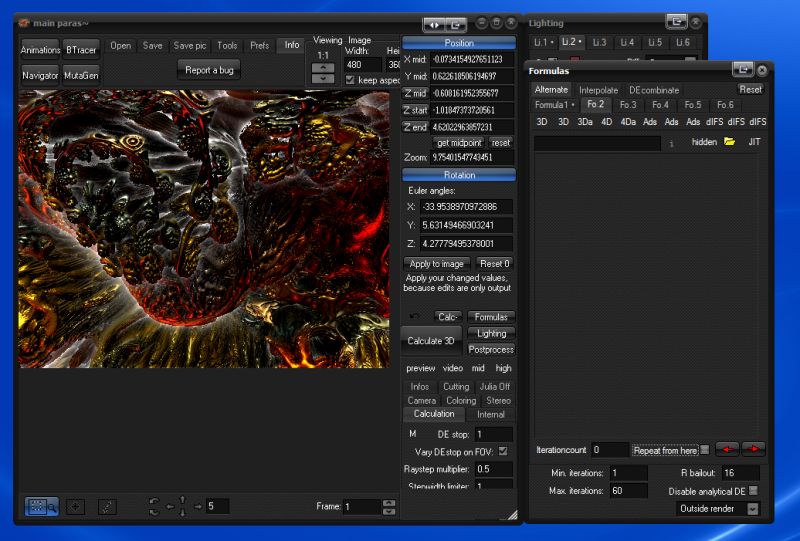Expand the 4D formula category menu
Viewport: 800px width, 541px height.
606,121
